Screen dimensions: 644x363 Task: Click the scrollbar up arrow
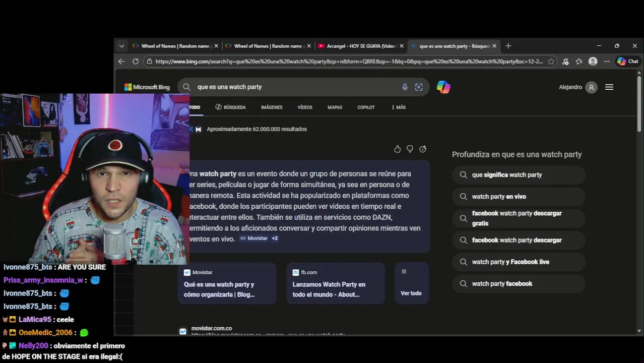tap(639, 73)
